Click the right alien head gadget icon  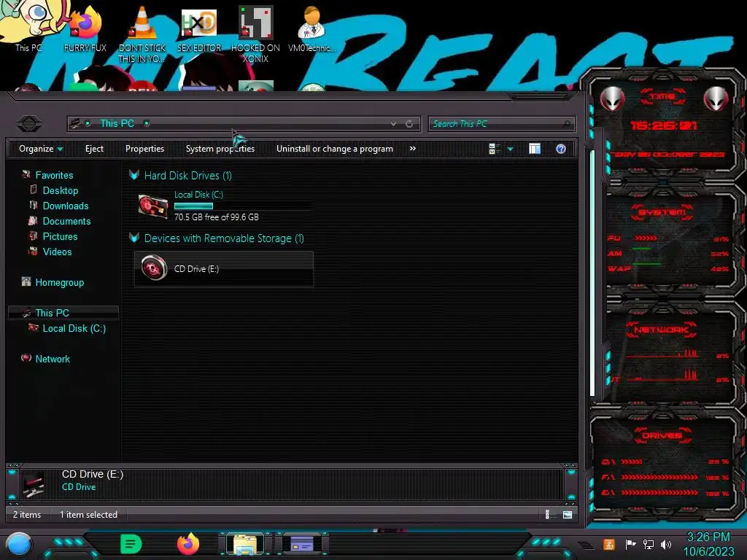716,98
